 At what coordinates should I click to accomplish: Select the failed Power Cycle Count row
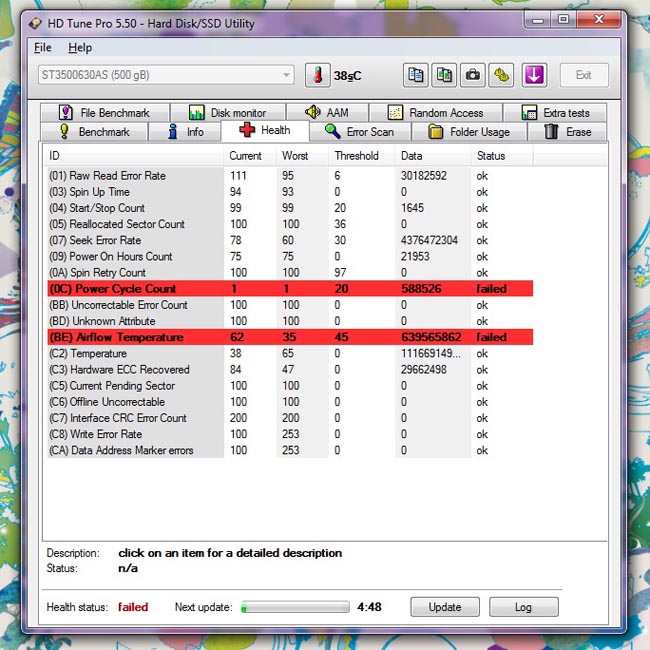tap(290, 289)
